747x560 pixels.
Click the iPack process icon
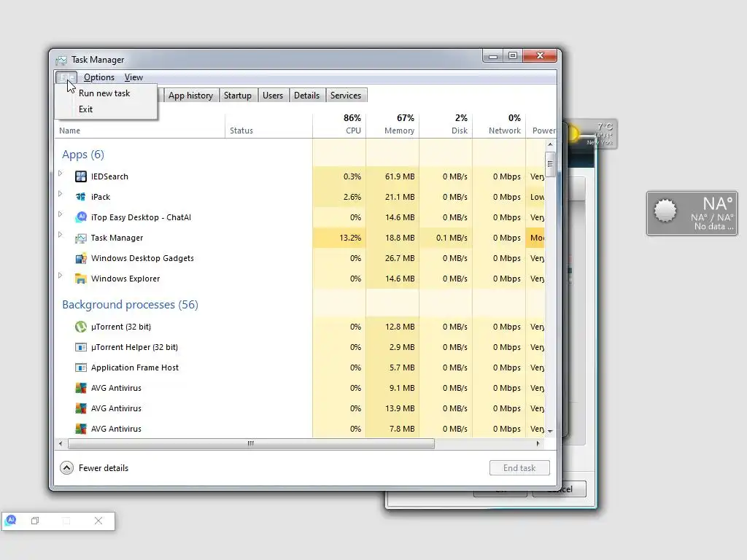[x=81, y=197]
